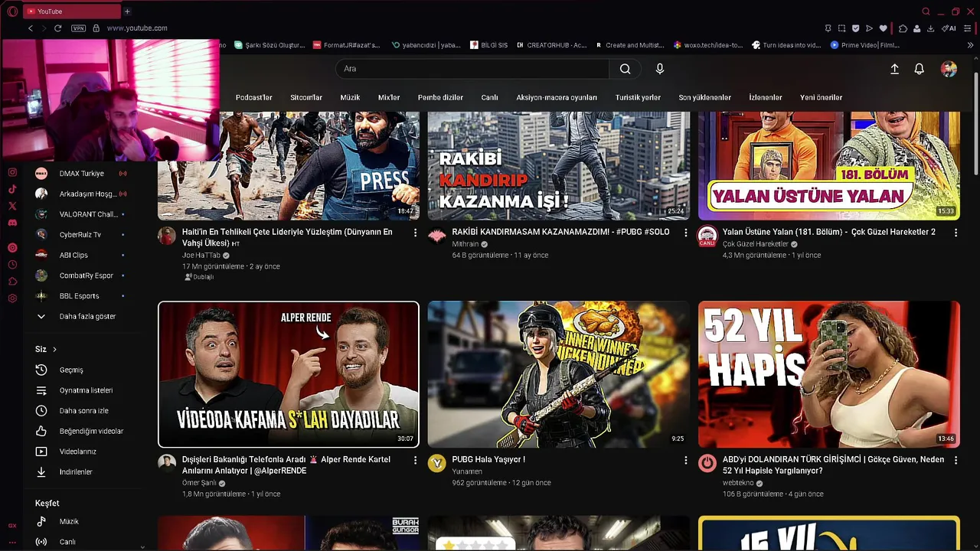Open the Joe HaTTab channel name
The height and width of the screenshot is (551, 980).
tap(201, 256)
